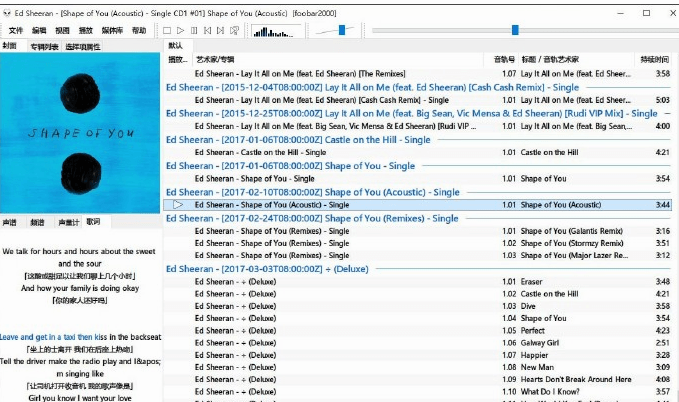Adjust the volume slider
Screen dimensions: 679x402
(x=342, y=30)
